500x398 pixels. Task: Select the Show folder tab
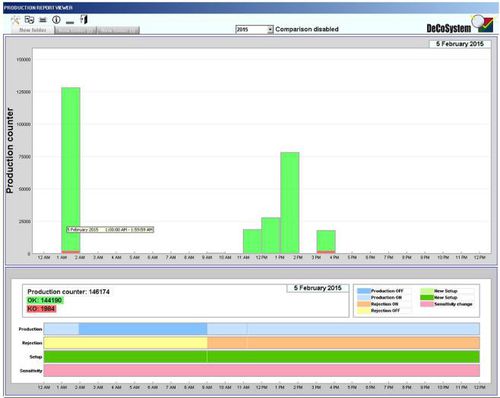click(33, 30)
